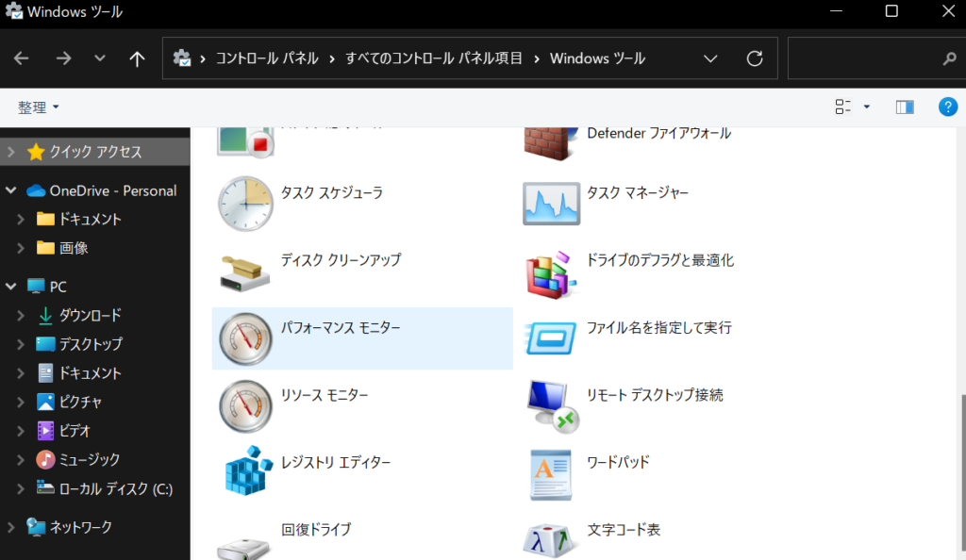Launch the リモート デスクトップ接続 icon
The height and width of the screenshot is (560, 966).
click(x=553, y=406)
